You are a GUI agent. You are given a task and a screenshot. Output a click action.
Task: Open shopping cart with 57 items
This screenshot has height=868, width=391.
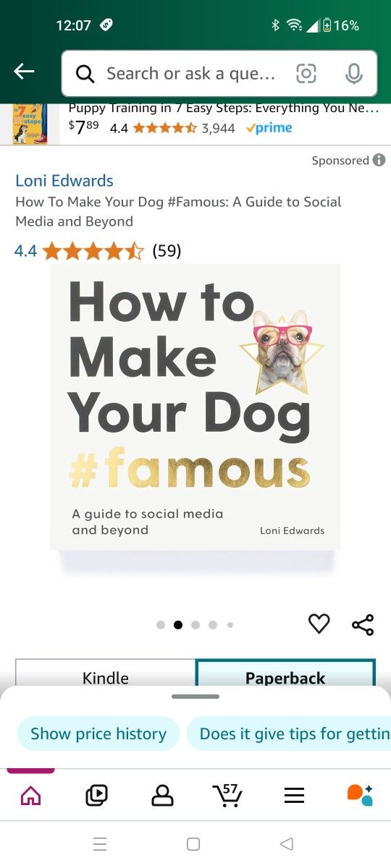(227, 795)
